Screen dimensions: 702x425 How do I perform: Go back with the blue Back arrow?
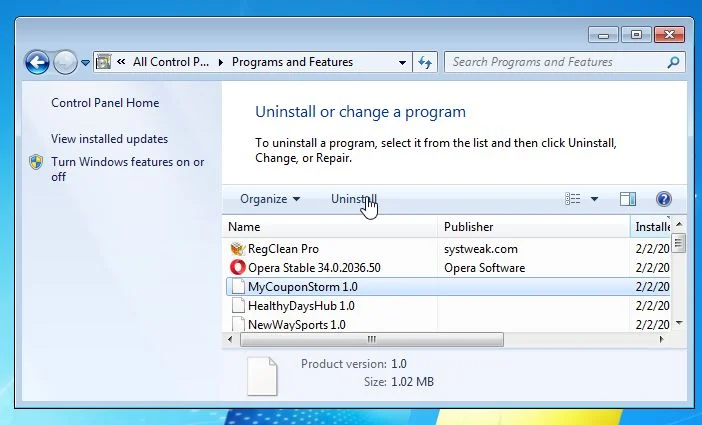37,62
